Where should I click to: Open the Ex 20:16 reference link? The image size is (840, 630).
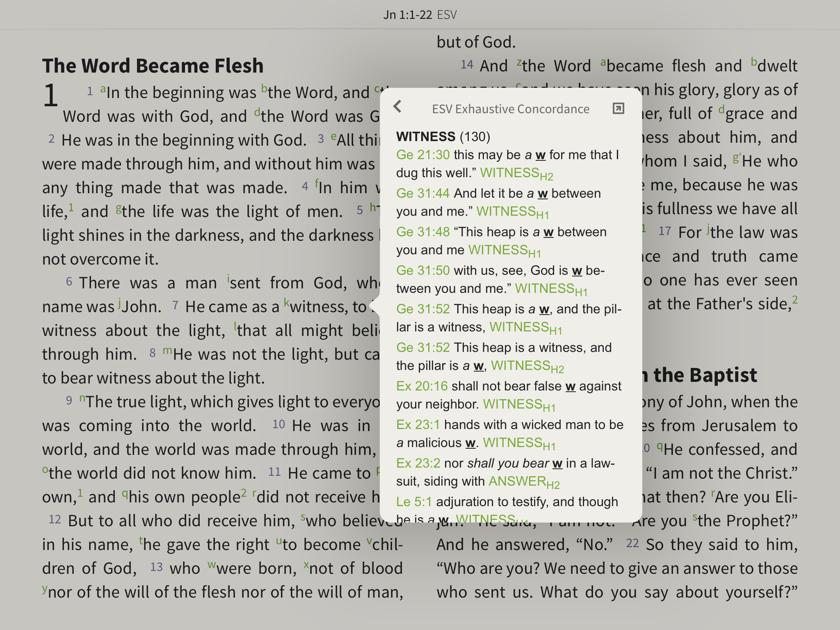point(422,386)
